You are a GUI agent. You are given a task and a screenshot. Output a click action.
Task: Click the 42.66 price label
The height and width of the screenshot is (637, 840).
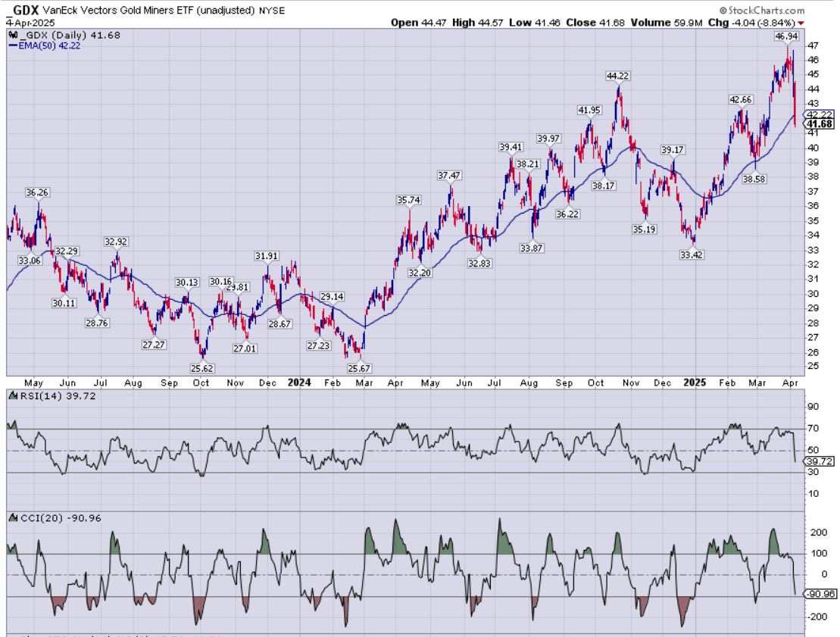[x=740, y=100]
